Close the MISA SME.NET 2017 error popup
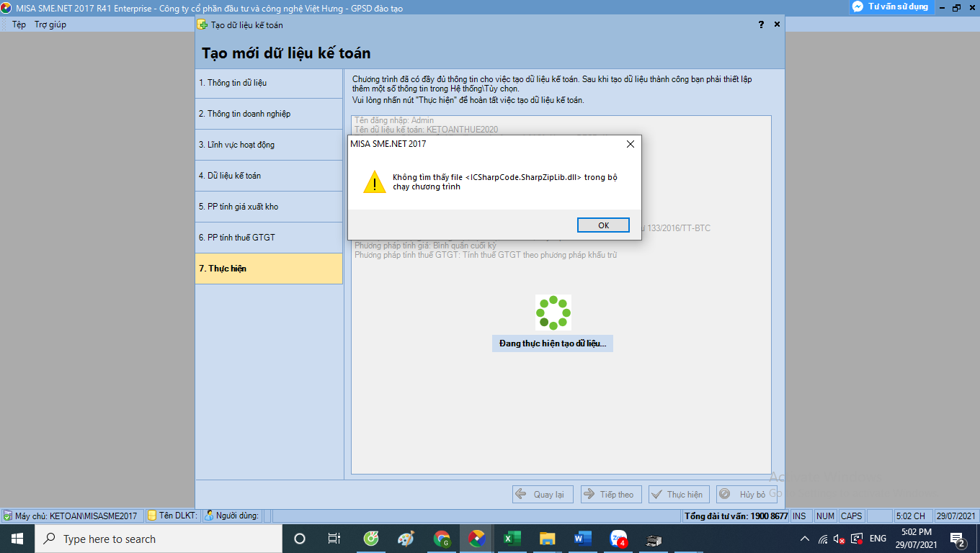The height and width of the screenshot is (553, 980). (x=631, y=144)
